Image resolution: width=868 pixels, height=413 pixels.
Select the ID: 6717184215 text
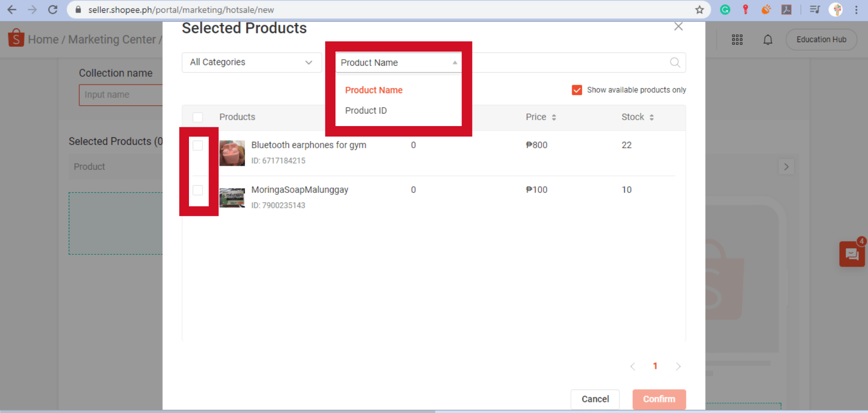pyautogui.click(x=278, y=161)
